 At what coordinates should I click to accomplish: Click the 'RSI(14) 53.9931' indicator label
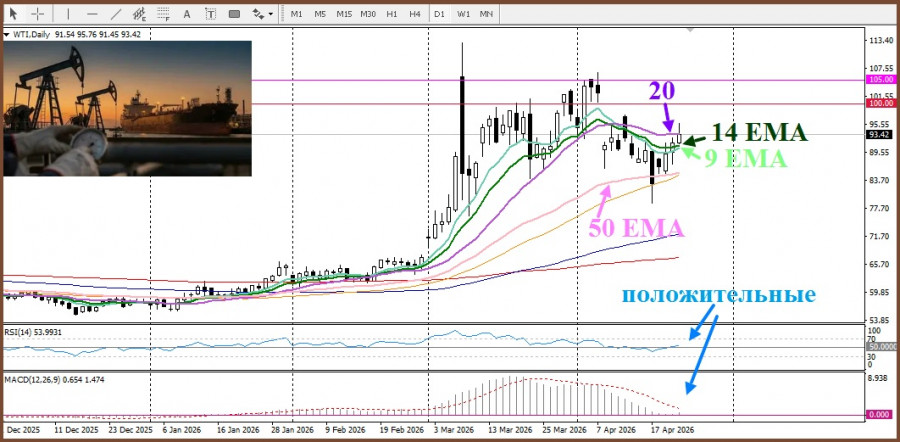pyautogui.click(x=32, y=331)
